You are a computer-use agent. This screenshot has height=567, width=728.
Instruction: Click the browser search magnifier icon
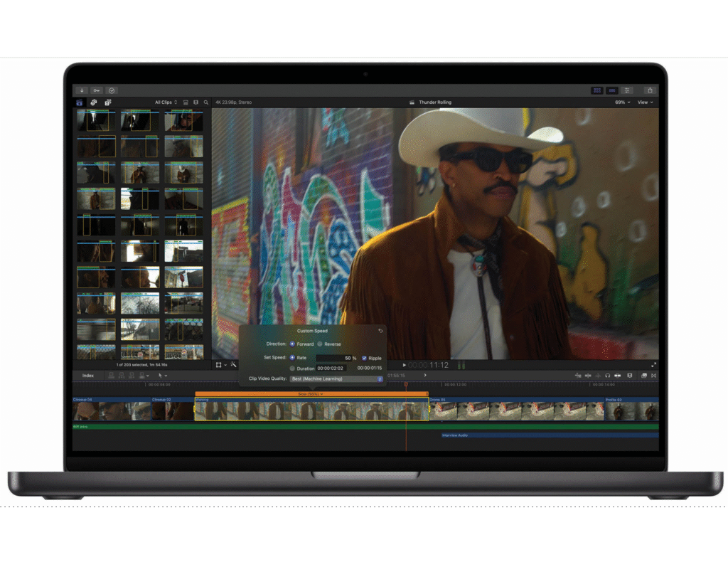click(x=206, y=102)
